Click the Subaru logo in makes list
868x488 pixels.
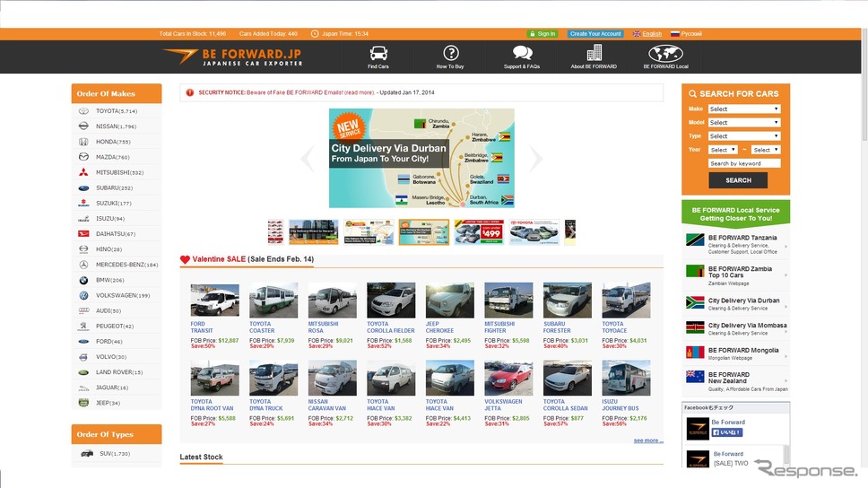[83, 187]
